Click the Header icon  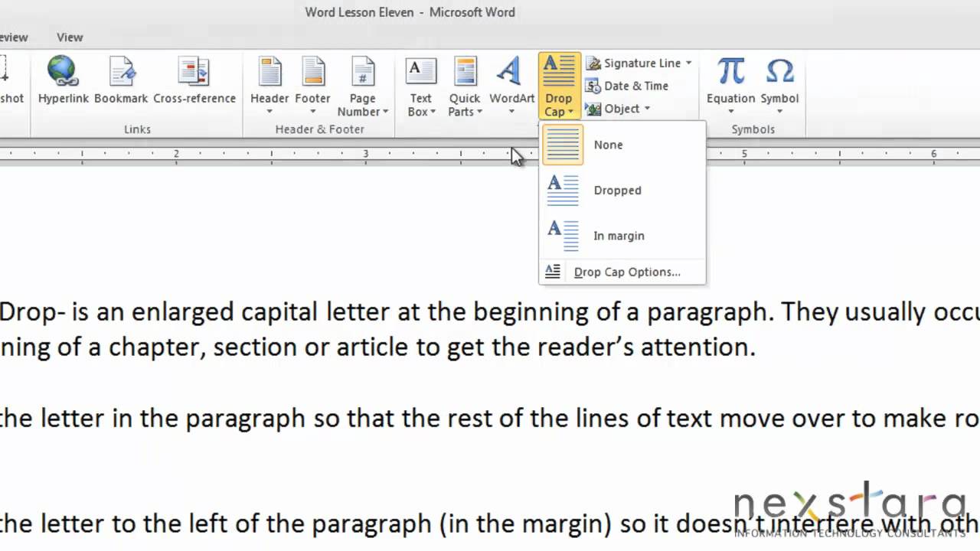269,72
